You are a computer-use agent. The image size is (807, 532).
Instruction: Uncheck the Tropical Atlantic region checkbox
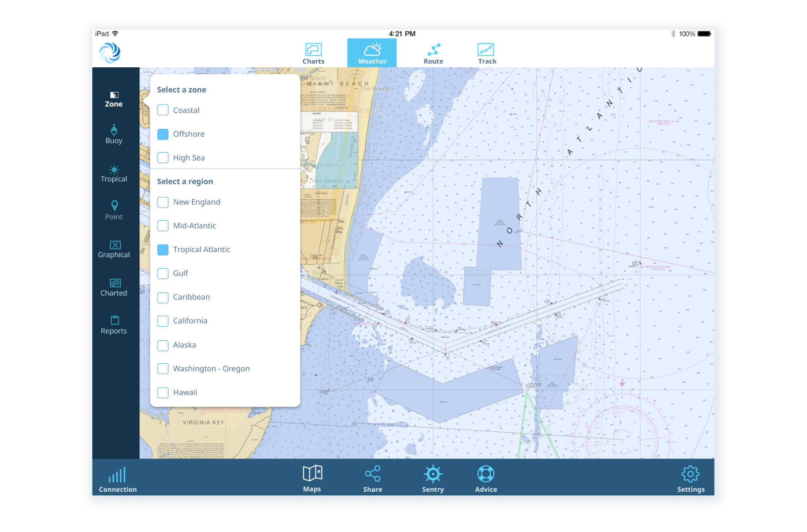(163, 250)
